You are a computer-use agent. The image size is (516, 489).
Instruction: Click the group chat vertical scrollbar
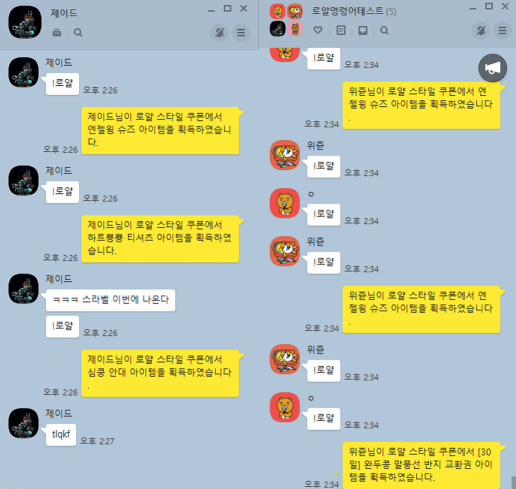pyautogui.click(x=513, y=482)
